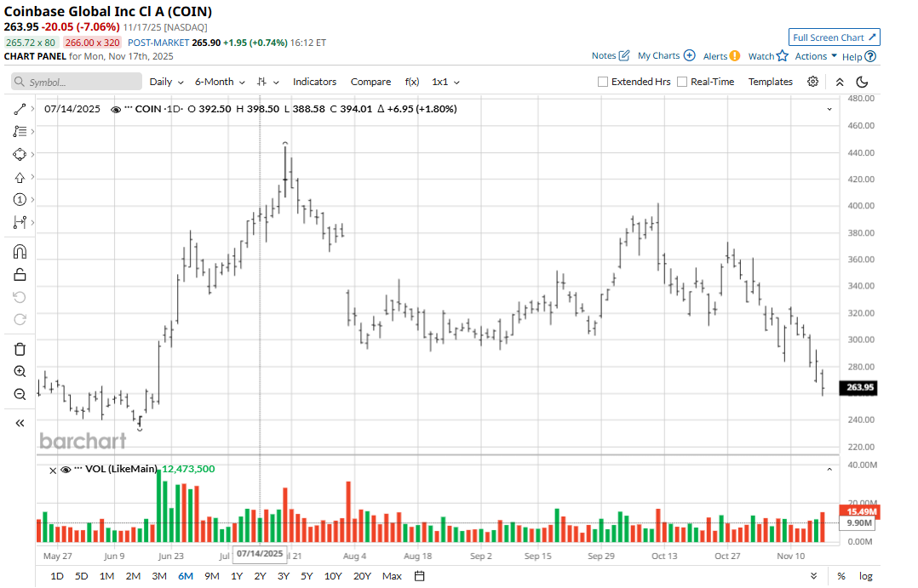The width and height of the screenshot is (918, 588).
Task: Toggle the magnet snap mode
Action: coord(20,252)
